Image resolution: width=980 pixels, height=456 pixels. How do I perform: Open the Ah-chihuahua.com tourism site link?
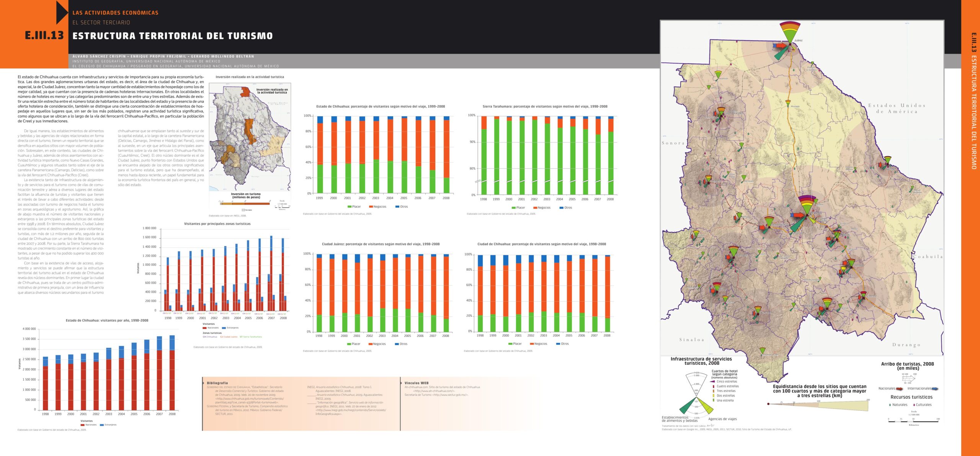tap(442, 389)
